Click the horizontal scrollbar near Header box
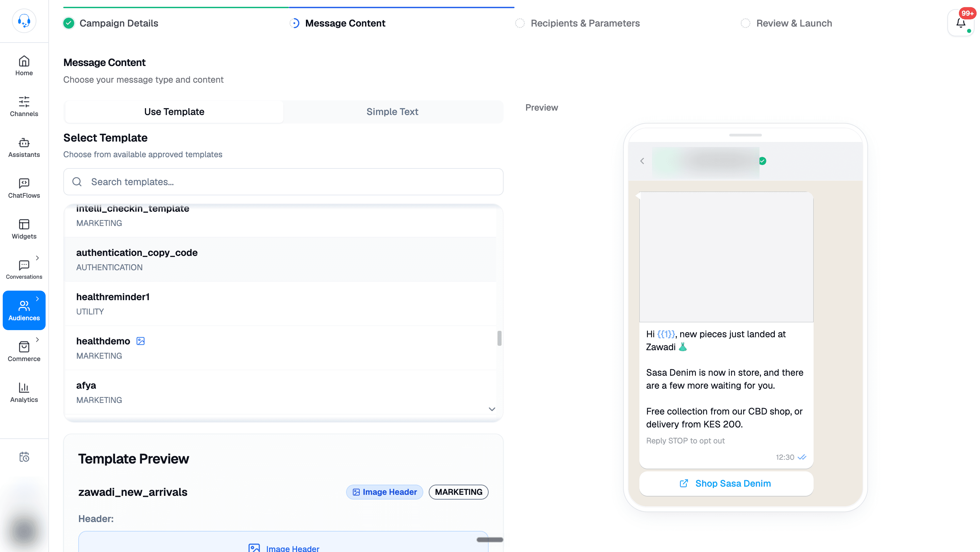980x552 pixels. (x=490, y=539)
